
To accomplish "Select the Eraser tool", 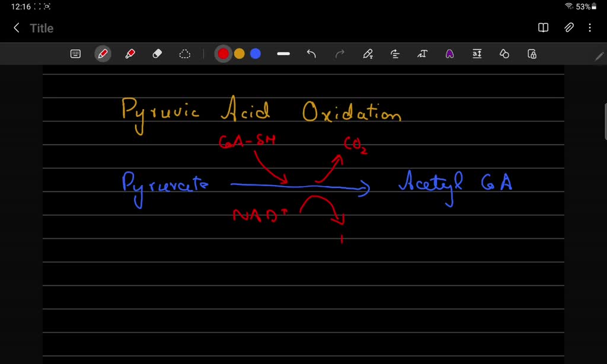I will pyautogui.click(x=156, y=53).
